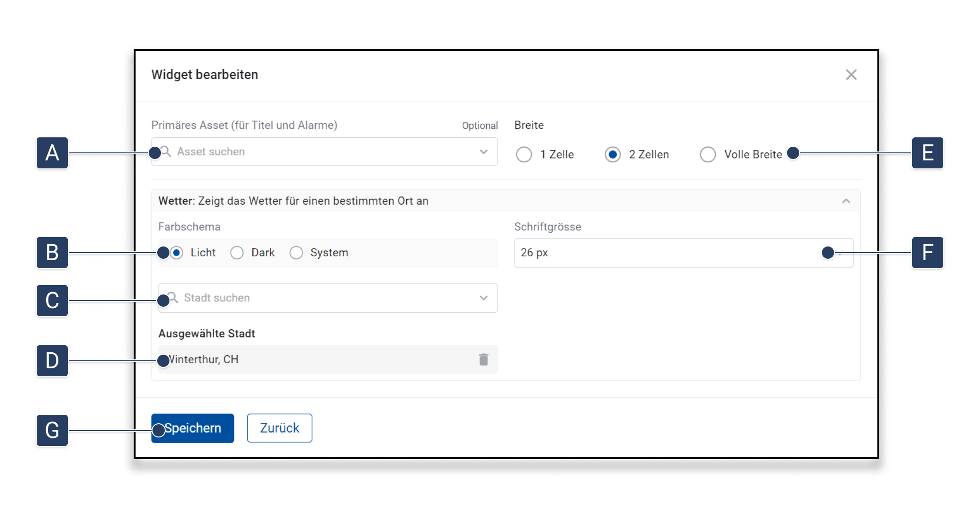Open the Stadt suchen dropdown arrow
The image size is (980, 508).
coord(483,298)
